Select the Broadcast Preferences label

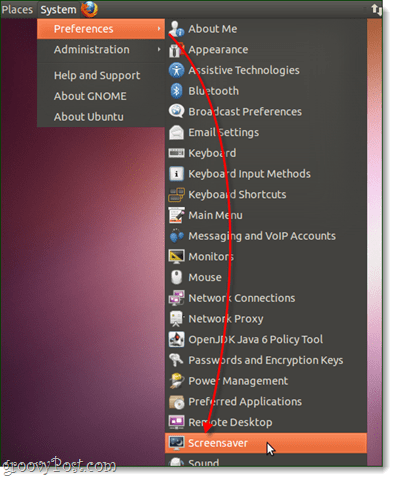click(x=245, y=112)
